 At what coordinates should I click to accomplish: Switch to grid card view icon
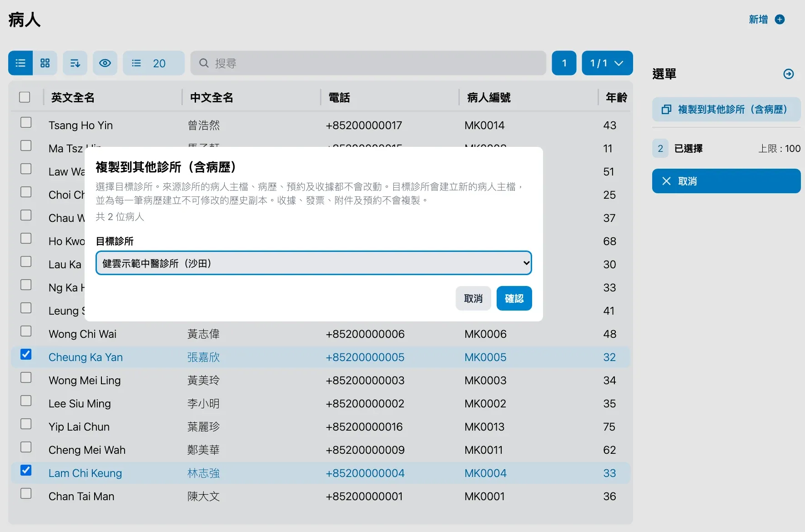45,63
